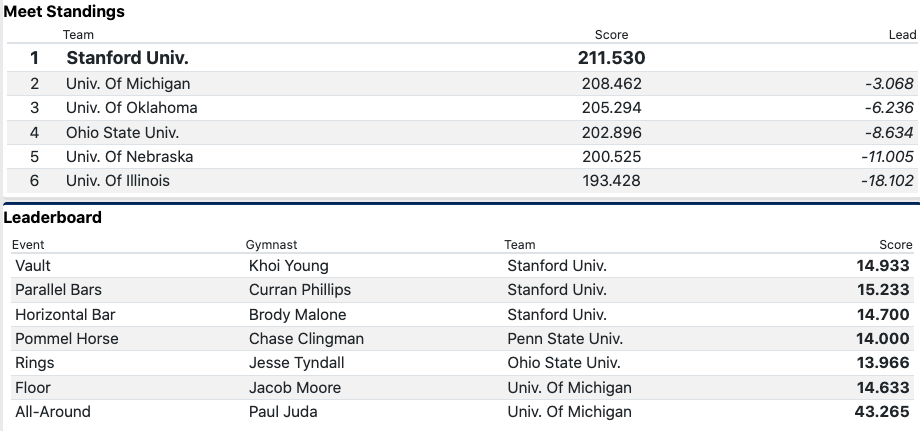
Task: Click Chase Clingman's name
Action: 306,339
